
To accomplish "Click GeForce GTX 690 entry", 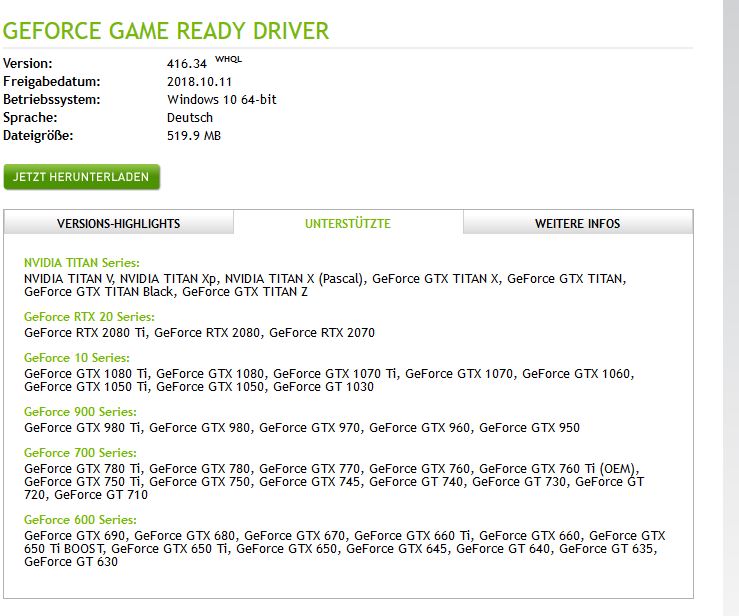I will (x=74, y=535).
